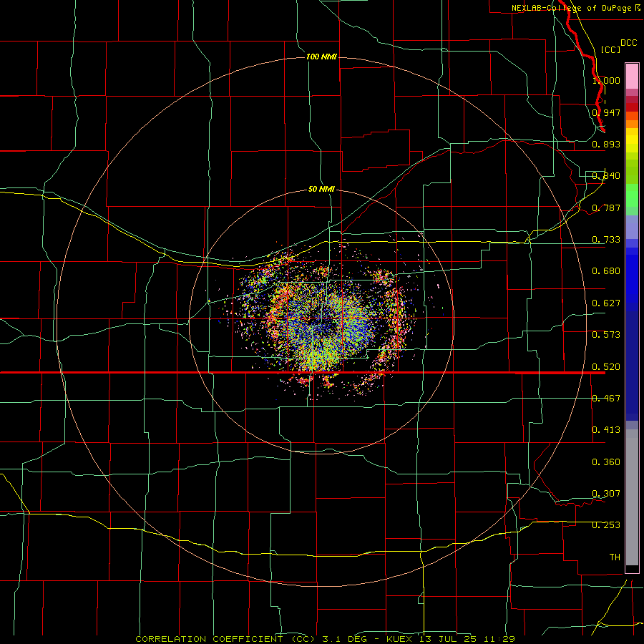The image size is (644, 644).
Task: Select the 0.787 legend value
Action: [x=606, y=208]
